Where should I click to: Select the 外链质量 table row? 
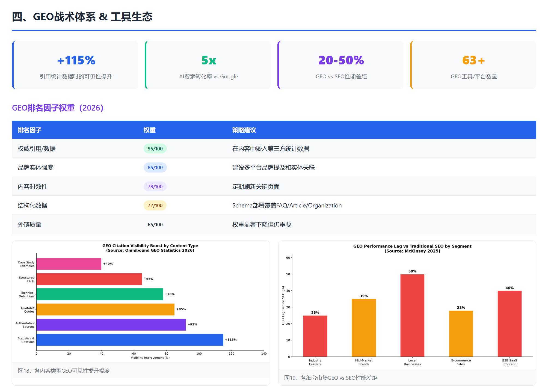[274, 224]
